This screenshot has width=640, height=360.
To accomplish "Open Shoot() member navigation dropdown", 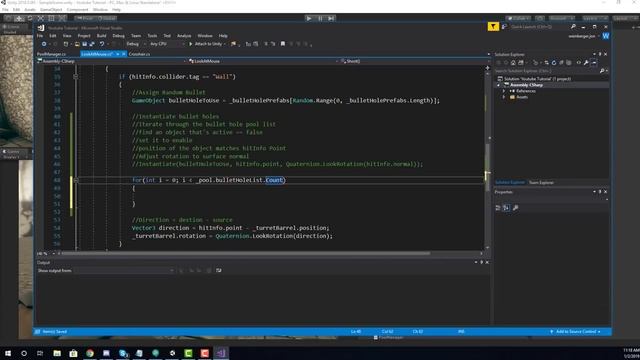I will pos(413,61).
